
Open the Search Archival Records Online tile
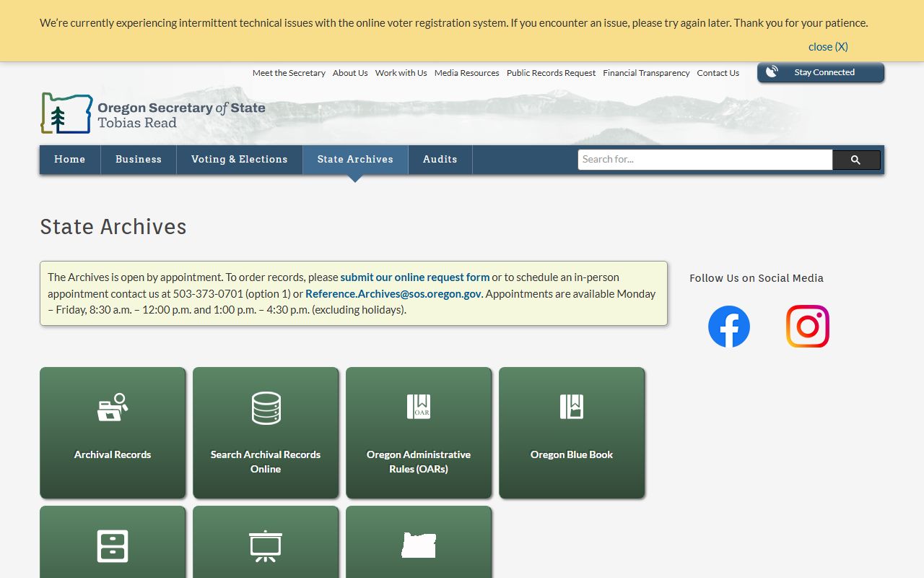pos(266,432)
